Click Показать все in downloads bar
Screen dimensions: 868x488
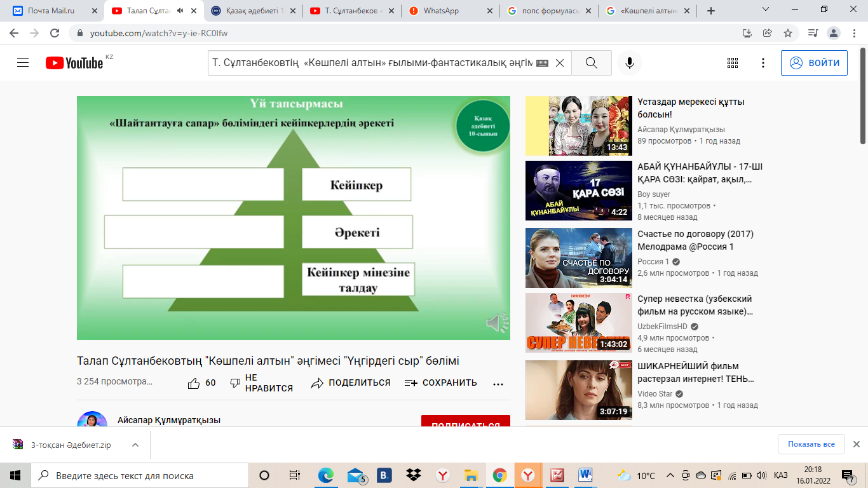pyautogui.click(x=811, y=444)
